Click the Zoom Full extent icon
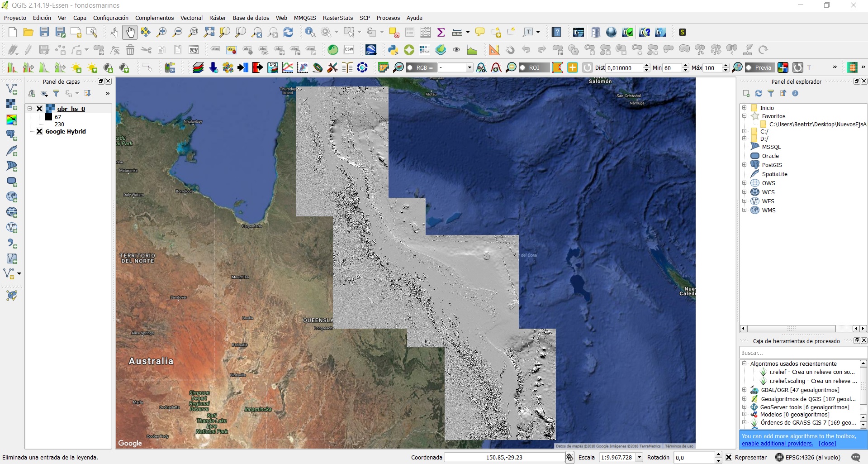 click(x=209, y=32)
